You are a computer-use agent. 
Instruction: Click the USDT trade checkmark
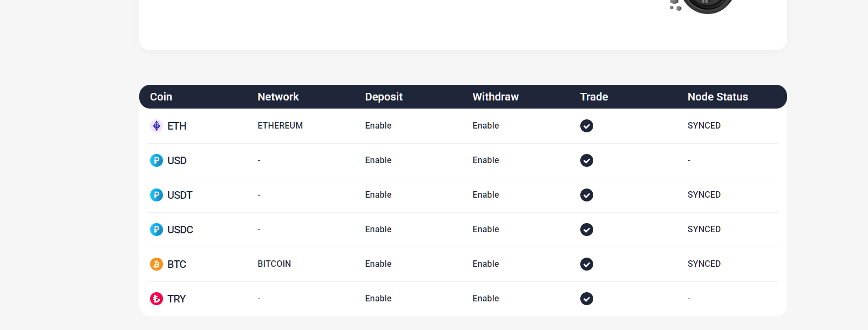[587, 195]
